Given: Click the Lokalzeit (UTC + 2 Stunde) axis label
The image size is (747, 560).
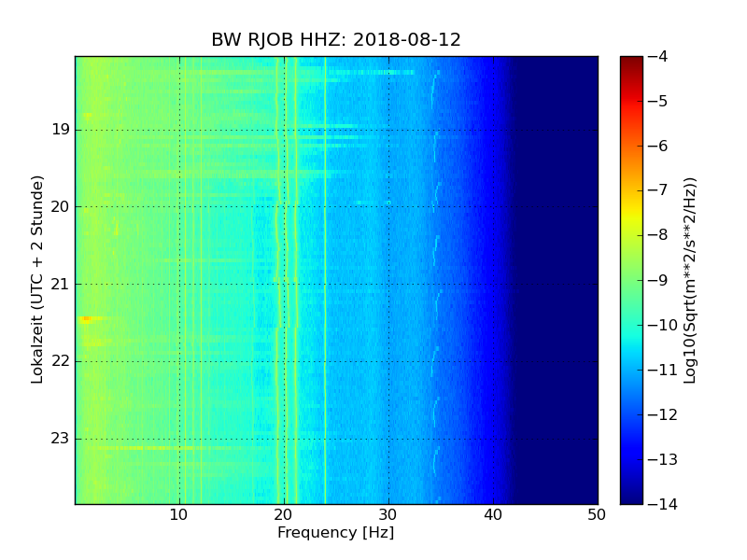Looking at the screenshot, I should coord(37,279).
